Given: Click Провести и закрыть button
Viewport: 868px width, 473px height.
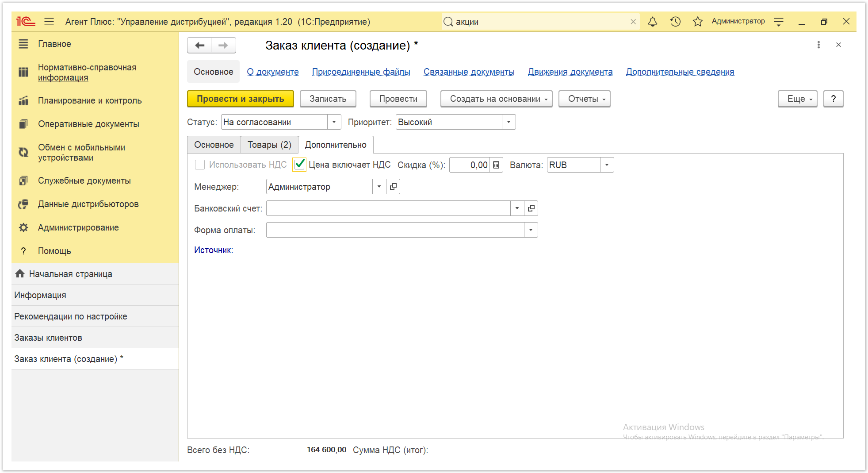Looking at the screenshot, I should pyautogui.click(x=240, y=99).
